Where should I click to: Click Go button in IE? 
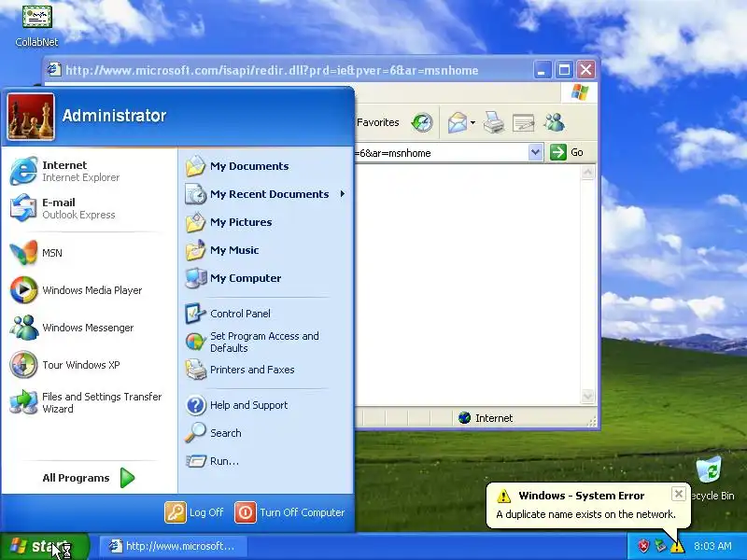coord(567,152)
